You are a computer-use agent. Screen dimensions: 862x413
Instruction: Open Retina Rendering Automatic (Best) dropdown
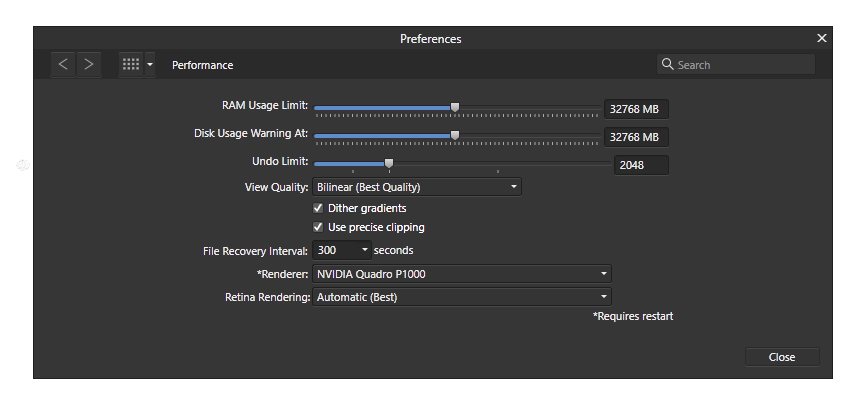pos(462,297)
